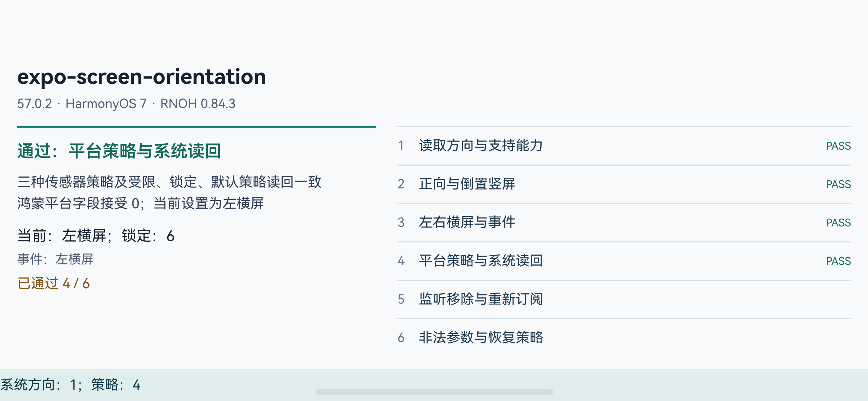Click the expo-screen-orientation title
The image size is (868, 401).
[141, 77]
